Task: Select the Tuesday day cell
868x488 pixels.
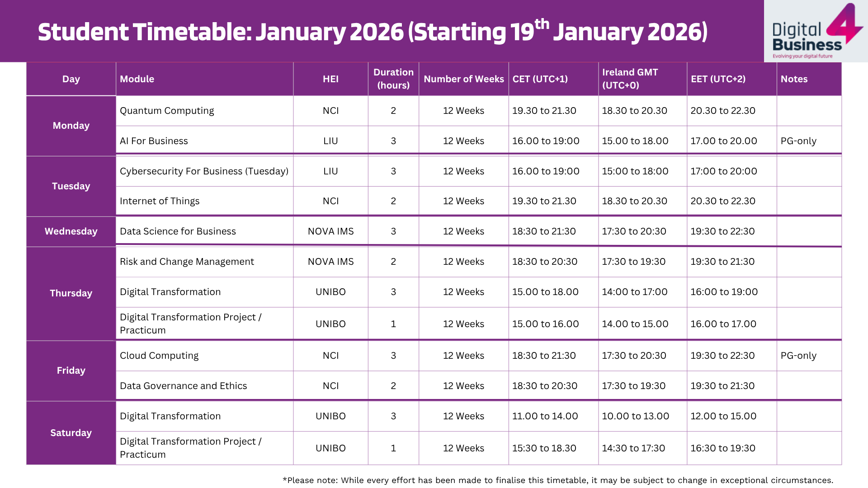Action: [71, 186]
